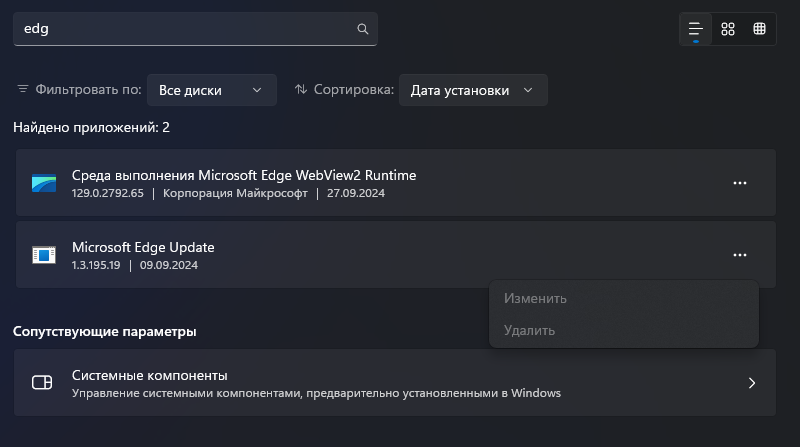Click the Microsoft Edge WebView2 Runtime app icon
This screenshot has height=447, width=800.
43,183
